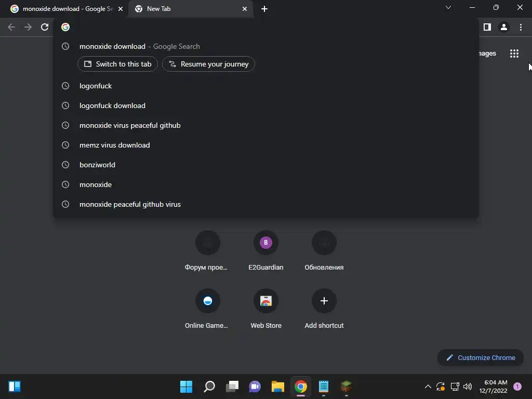Click Switch to this tab button
The image size is (532, 399).
(x=117, y=64)
